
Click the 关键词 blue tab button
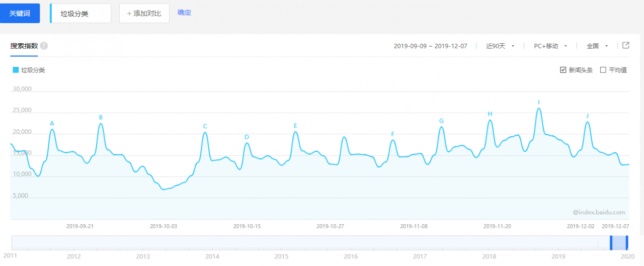pos(20,13)
